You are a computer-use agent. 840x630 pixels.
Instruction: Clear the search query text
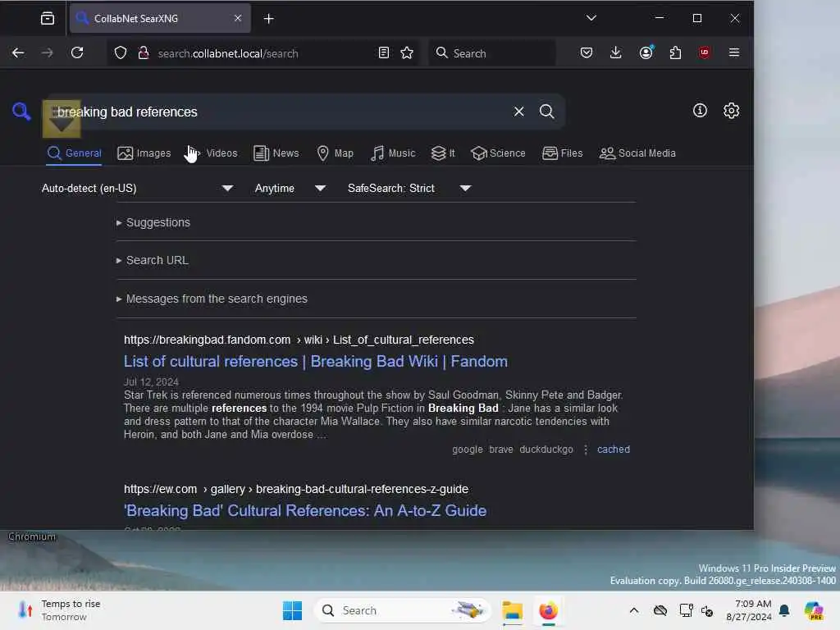[x=518, y=112]
